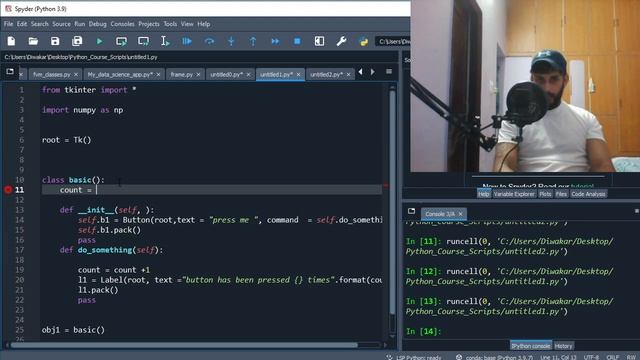Click line 25 'obj1 = basic()' code

[73, 330]
